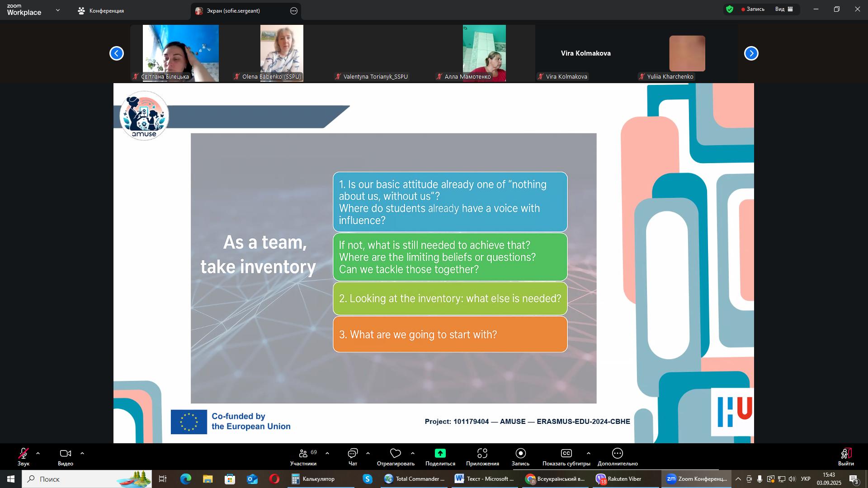868x488 pixels.
Task: Open the More options icon
Action: pos(618,454)
